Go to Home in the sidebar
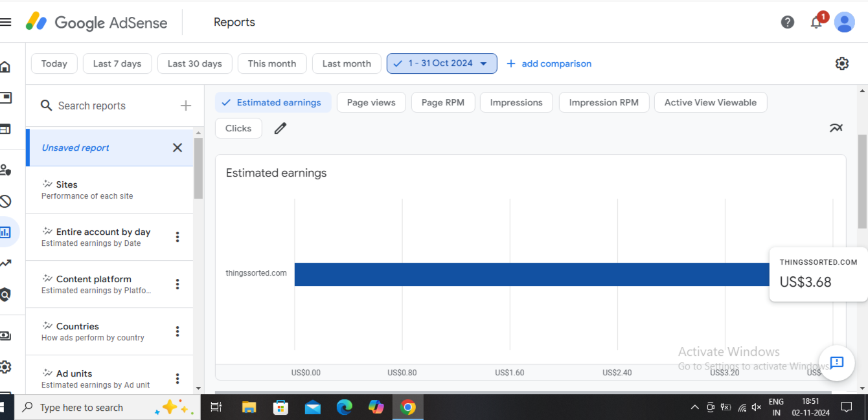The height and width of the screenshot is (420, 868). pyautogui.click(x=5, y=67)
